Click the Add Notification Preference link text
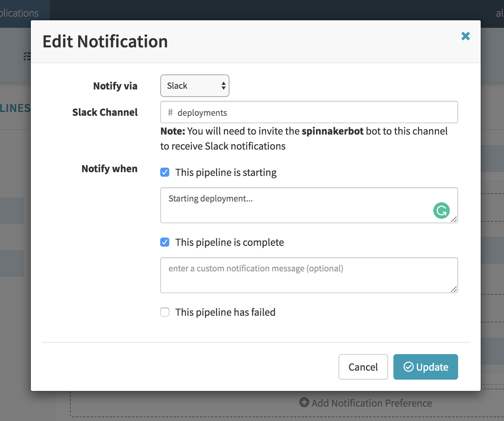Screen dimensions: 504x421 (x=372, y=403)
